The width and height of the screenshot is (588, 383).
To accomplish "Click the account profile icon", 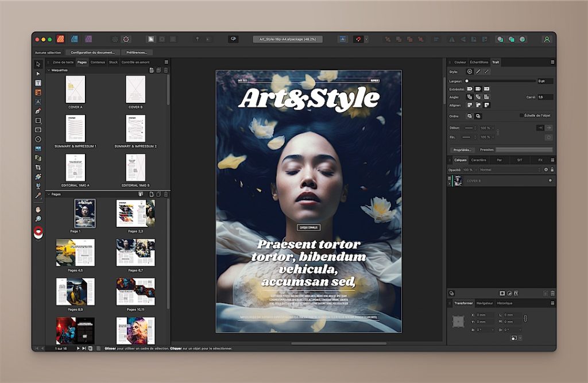I will pyautogui.click(x=546, y=39).
